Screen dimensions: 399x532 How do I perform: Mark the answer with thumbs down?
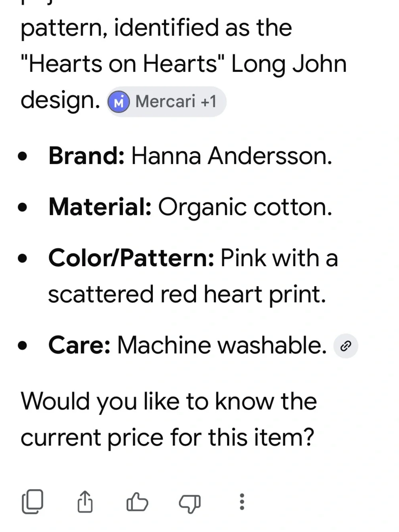pos(190,503)
